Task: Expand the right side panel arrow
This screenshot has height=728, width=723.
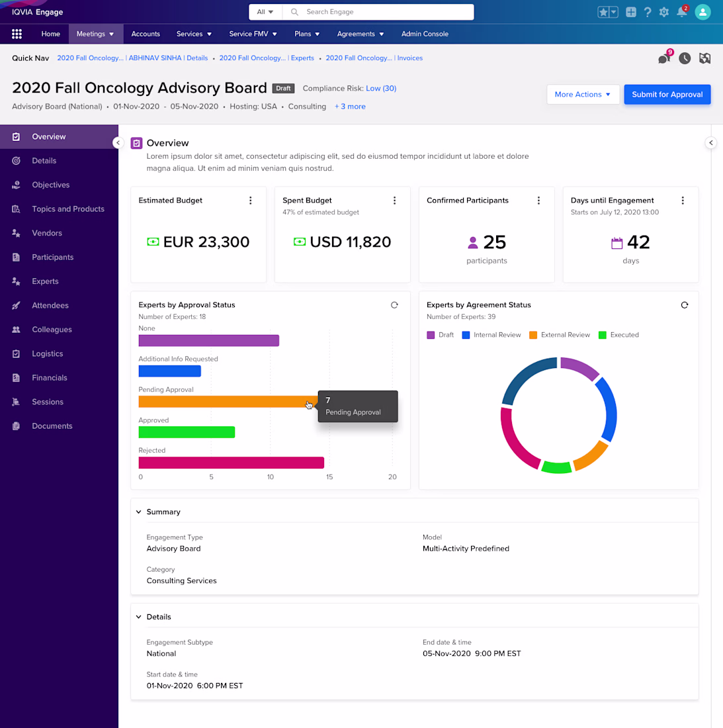Action: coord(711,143)
